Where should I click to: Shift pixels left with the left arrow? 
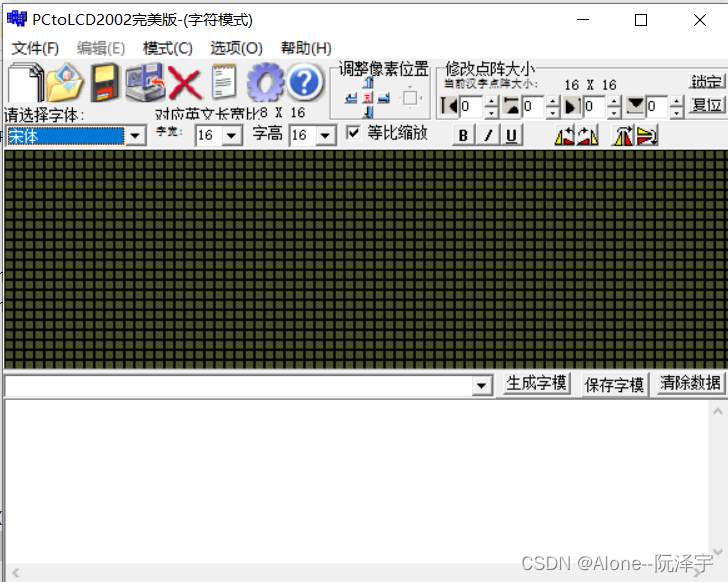[x=351, y=98]
